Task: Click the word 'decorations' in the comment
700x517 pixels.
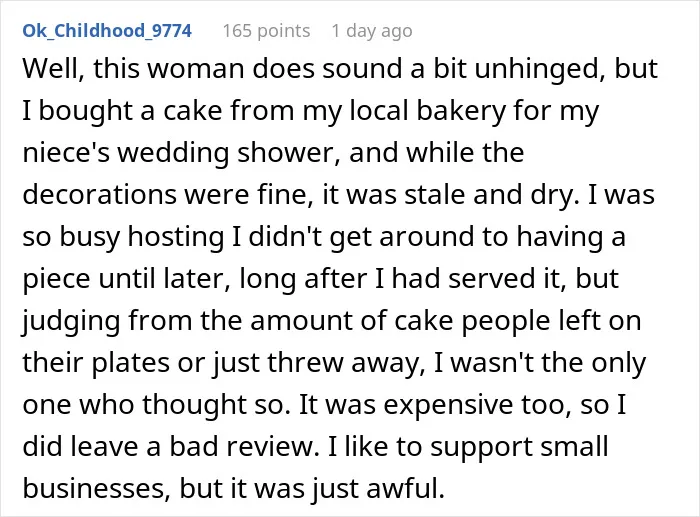Action: click(x=99, y=195)
